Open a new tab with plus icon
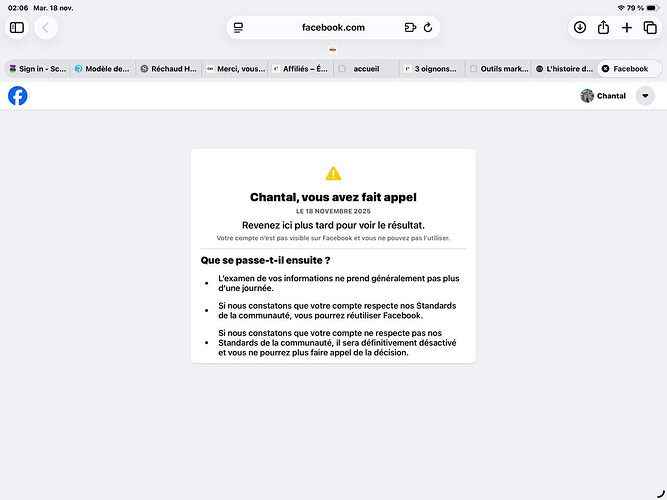The height and width of the screenshot is (500, 667). (x=627, y=28)
